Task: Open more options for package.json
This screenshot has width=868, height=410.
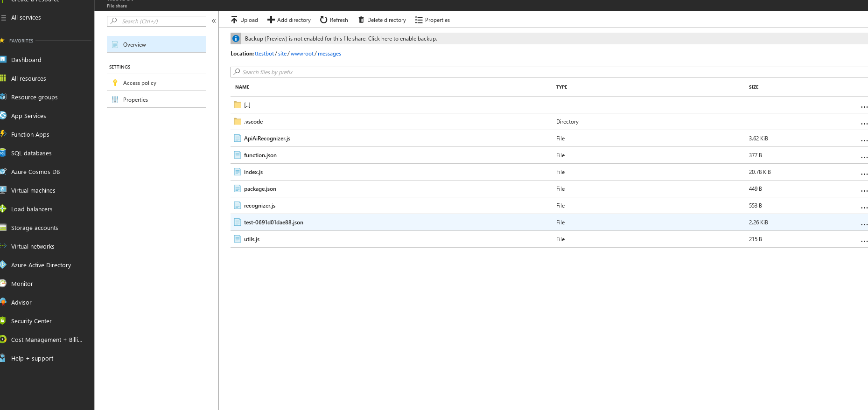Action: (x=864, y=191)
